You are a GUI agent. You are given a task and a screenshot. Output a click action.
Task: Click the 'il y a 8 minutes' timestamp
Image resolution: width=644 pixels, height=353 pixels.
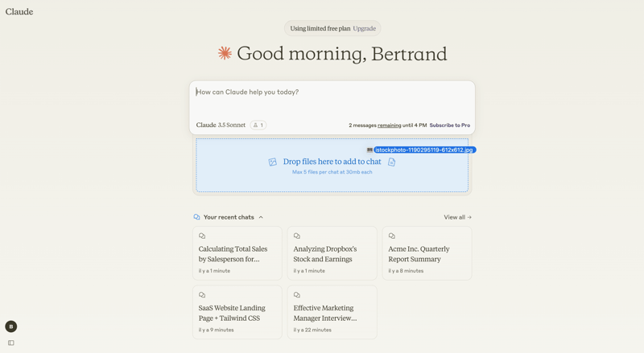click(406, 271)
